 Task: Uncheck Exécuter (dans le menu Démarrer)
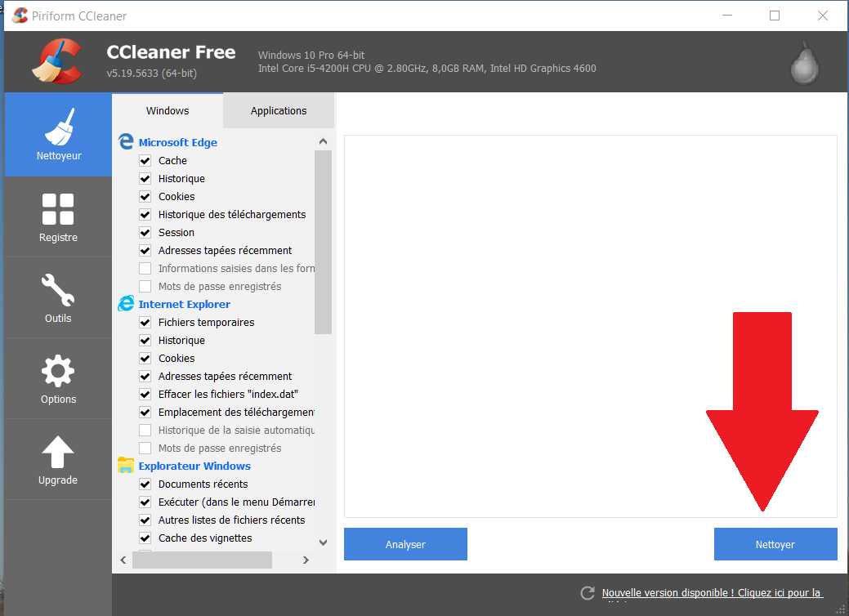tap(145, 502)
